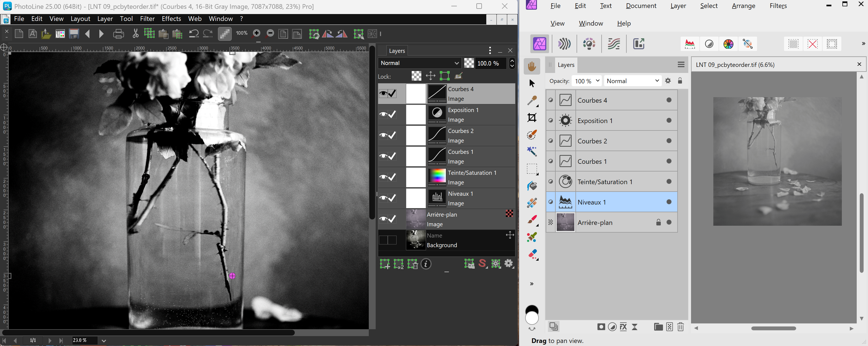Click the Redo arrow in PhotoLine toolbar

pos(208,34)
